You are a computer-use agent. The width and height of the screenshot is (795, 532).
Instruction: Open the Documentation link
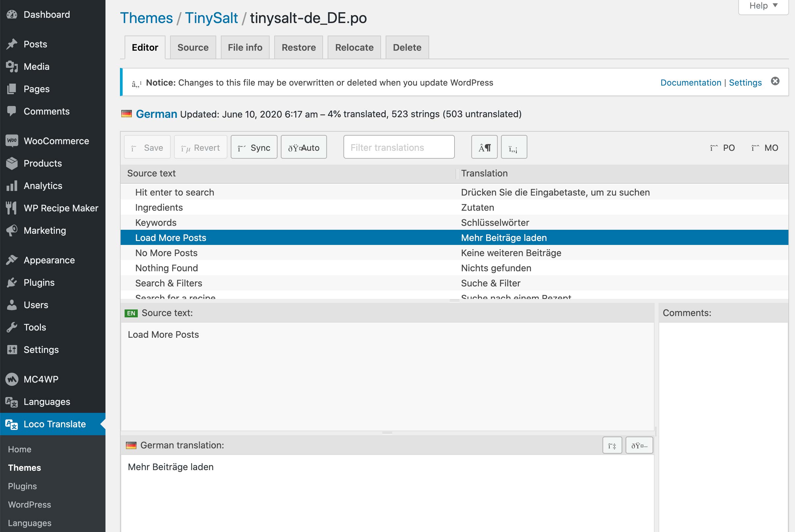pos(691,82)
